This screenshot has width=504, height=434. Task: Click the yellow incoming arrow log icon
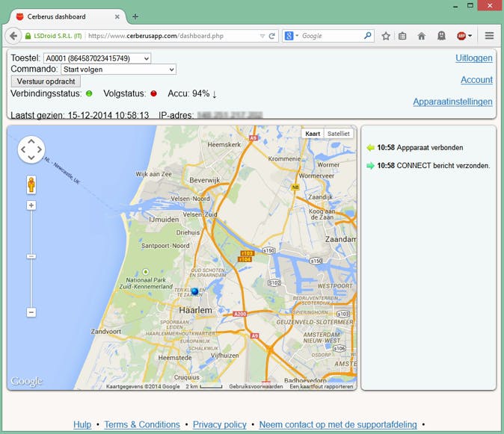coord(371,148)
